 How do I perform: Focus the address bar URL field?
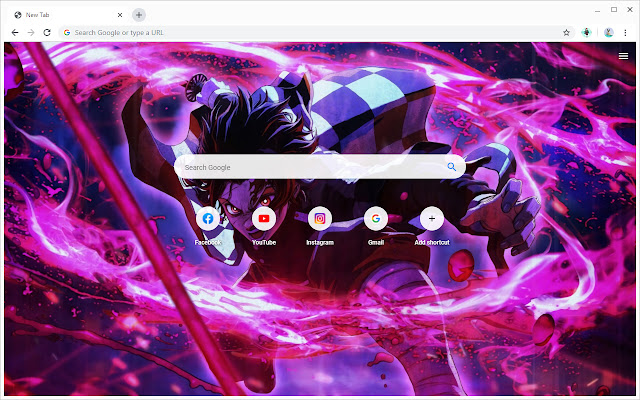[x=316, y=32]
